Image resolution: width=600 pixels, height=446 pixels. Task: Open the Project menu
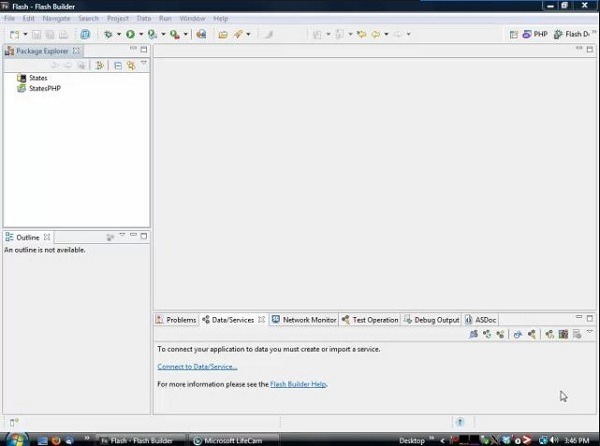click(118, 18)
